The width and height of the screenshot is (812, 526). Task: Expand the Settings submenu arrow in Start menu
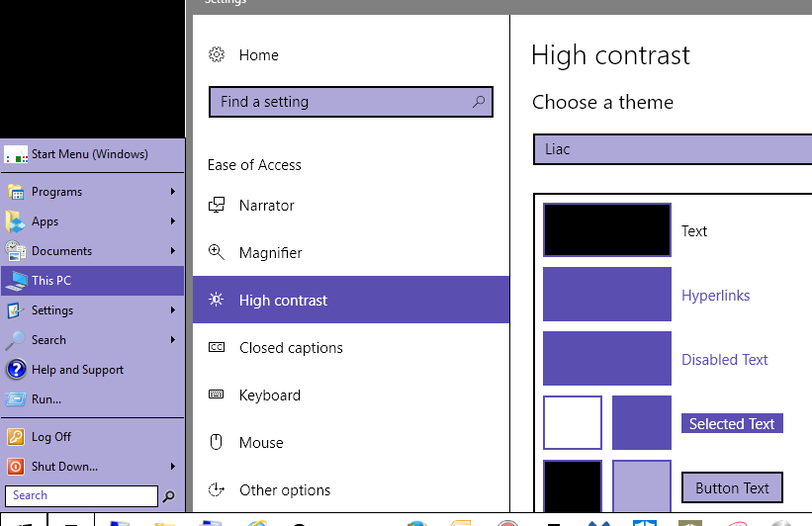tap(173, 310)
